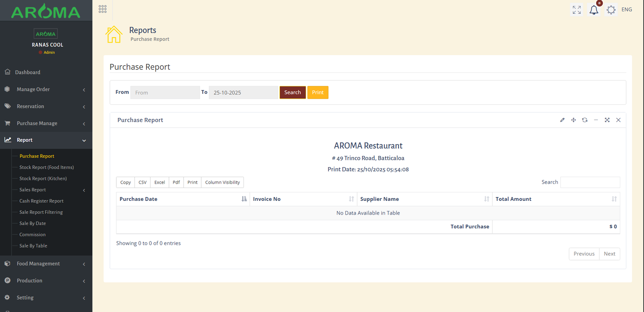Viewport: 644px width, 312px height.
Task: Refresh the Purchase Report panel
Action: [585, 120]
